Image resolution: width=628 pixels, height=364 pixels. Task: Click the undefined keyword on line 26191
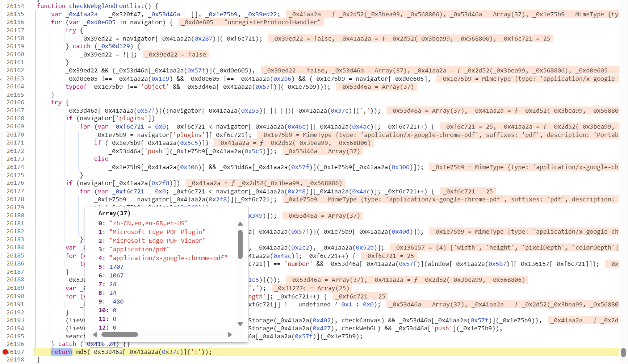coord(314,305)
